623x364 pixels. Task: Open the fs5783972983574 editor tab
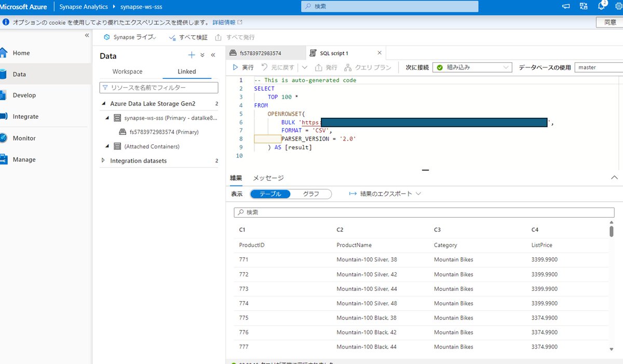tap(265, 53)
